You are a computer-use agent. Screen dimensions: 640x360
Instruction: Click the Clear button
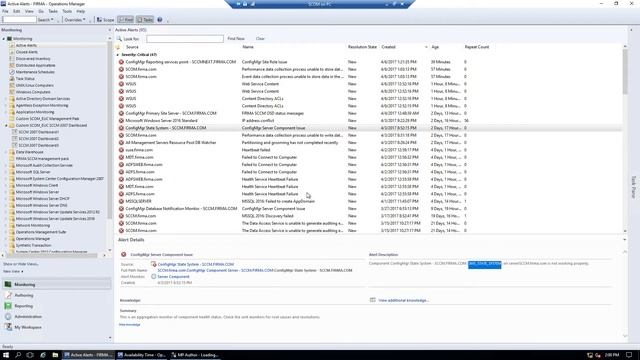pos(260,38)
